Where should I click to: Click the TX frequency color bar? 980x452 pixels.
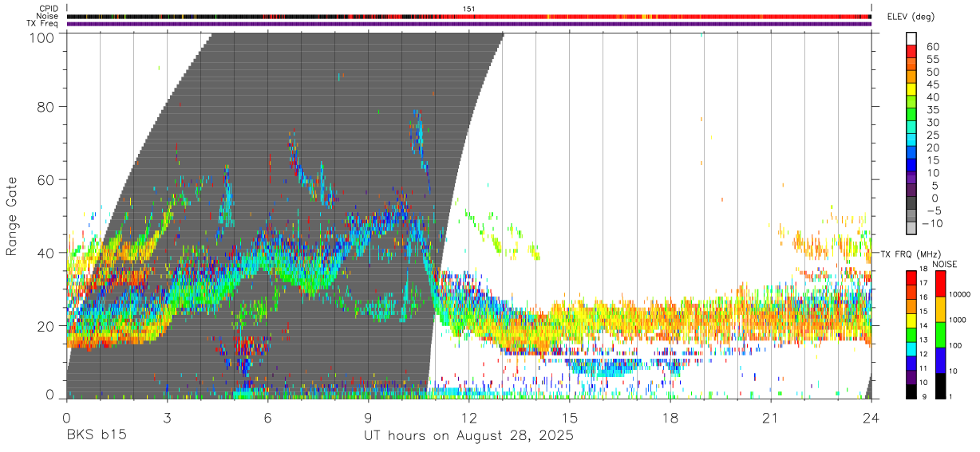pos(911,334)
